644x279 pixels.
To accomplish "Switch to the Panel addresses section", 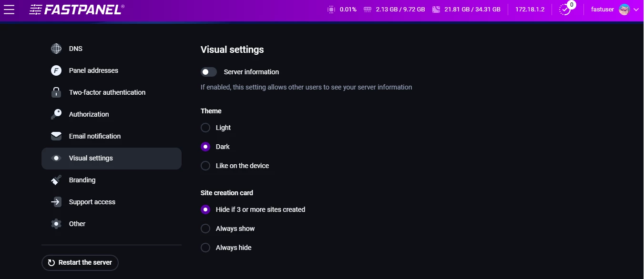I will click(x=93, y=70).
